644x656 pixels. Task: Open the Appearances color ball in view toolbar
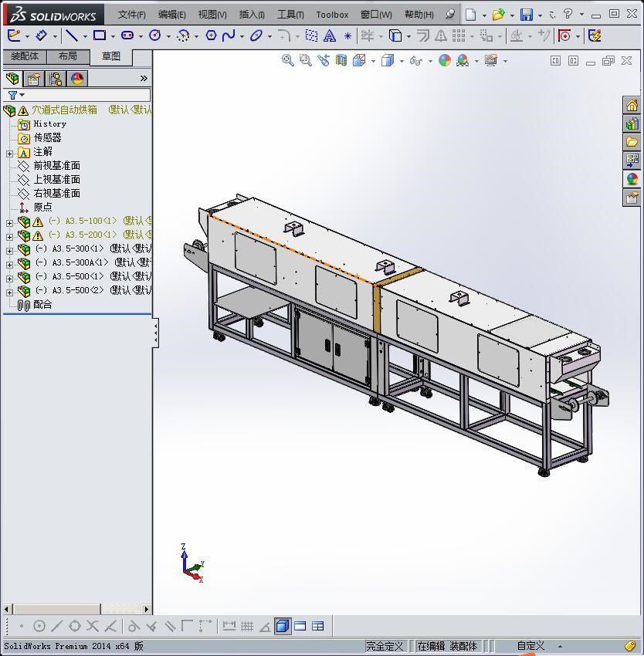[x=445, y=60]
